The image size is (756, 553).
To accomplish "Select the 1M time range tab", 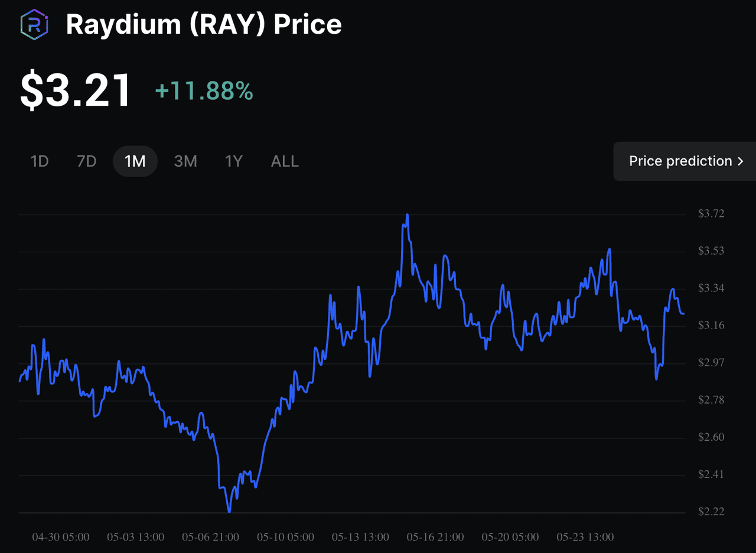I will coord(135,161).
